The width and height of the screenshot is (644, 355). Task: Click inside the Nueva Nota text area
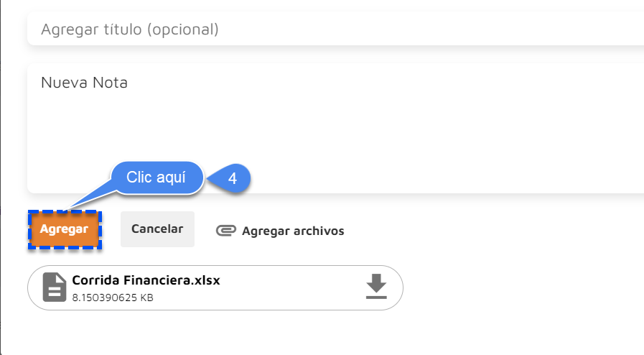335,128
